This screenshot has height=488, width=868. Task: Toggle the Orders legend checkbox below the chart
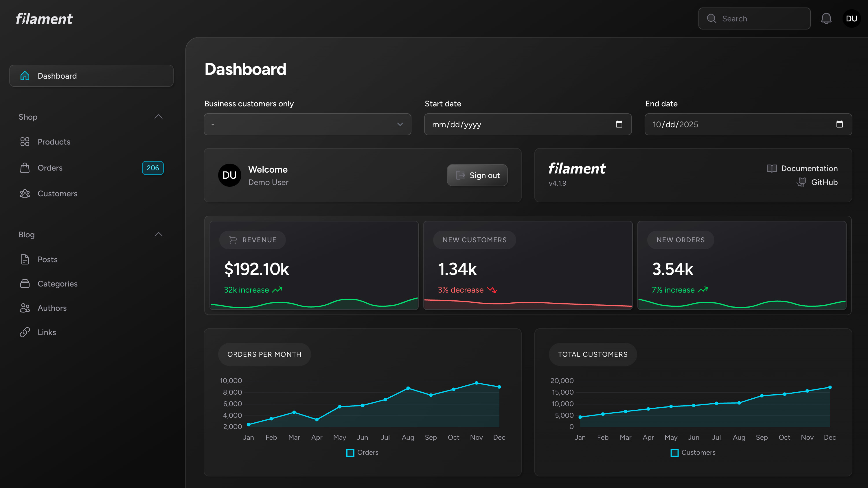350,452
